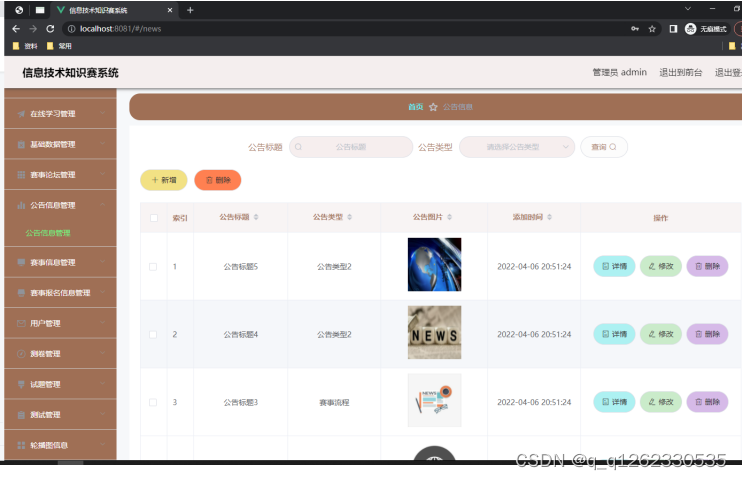Click the 首页 breadcrumb link
This screenshot has width=742, height=480.
(x=415, y=107)
